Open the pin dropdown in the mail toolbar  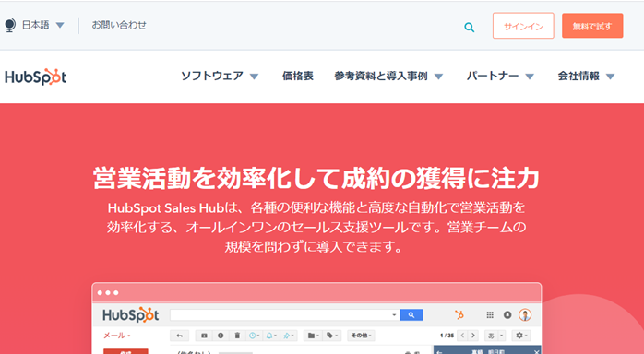tap(288, 336)
